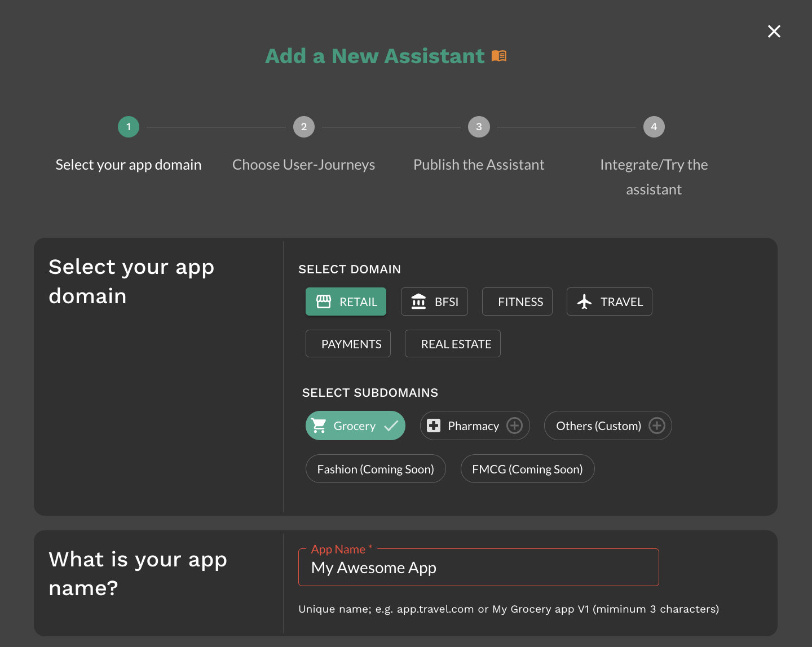Close the Add a New Assistant dialog
Viewport: 812px width, 647px height.
774,32
